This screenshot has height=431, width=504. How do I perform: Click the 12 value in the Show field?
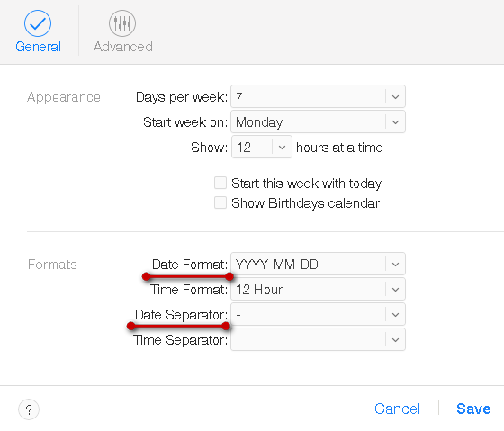pos(244,148)
